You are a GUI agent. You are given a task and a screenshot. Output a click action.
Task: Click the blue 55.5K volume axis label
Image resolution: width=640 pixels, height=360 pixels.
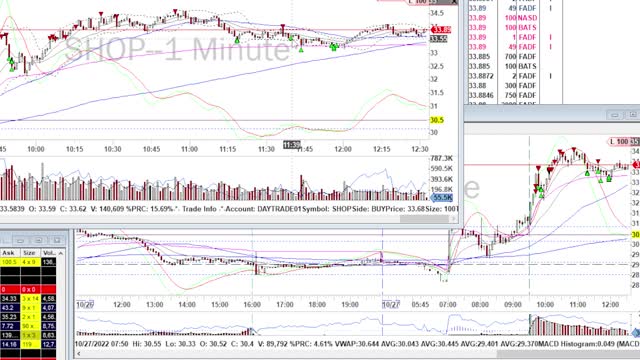click(442, 198)
